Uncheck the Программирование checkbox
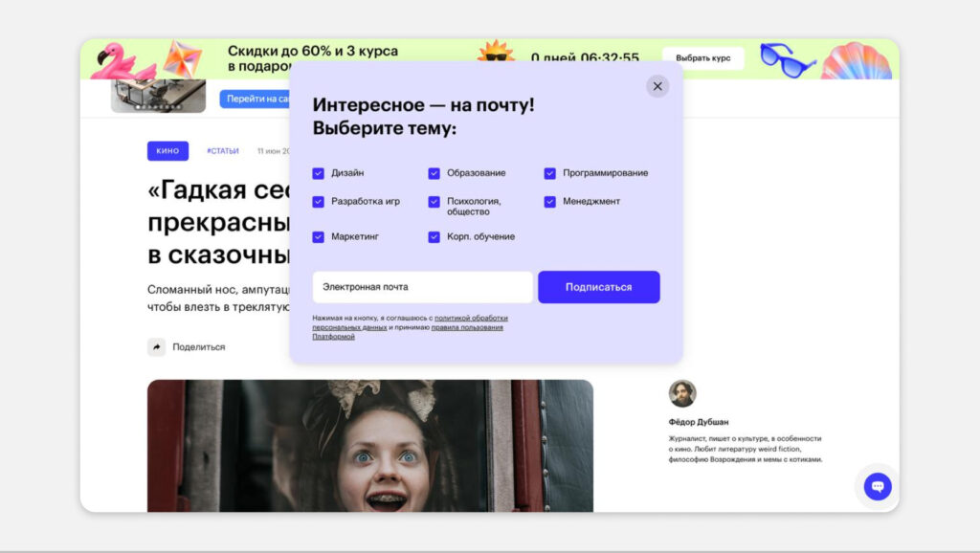Screen dimensions: 980x553 [549, 173]
